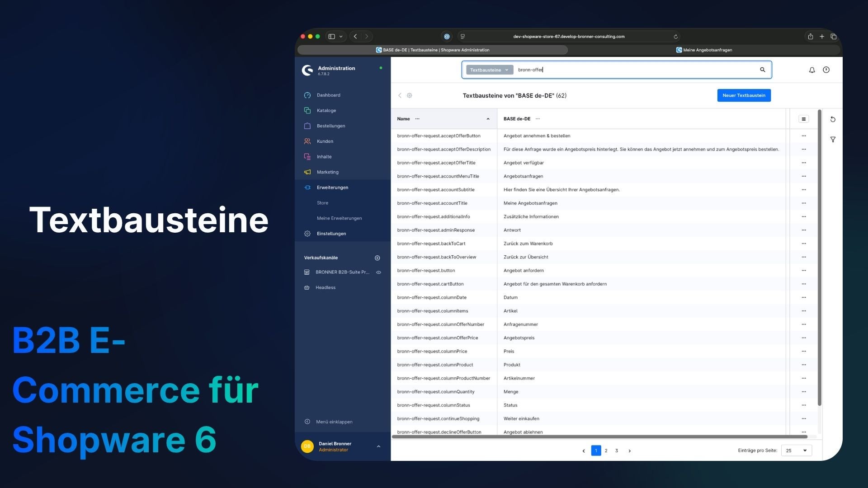Click the notifications bell icon
This screenshot has width=868, height=488.
tap(812, 70)
